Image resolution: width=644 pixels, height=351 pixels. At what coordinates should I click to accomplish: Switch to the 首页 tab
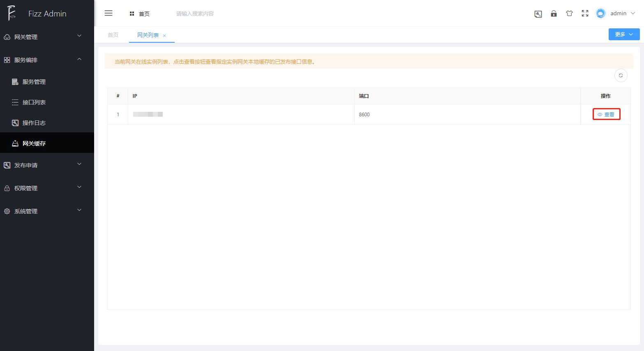coord(113,35)
